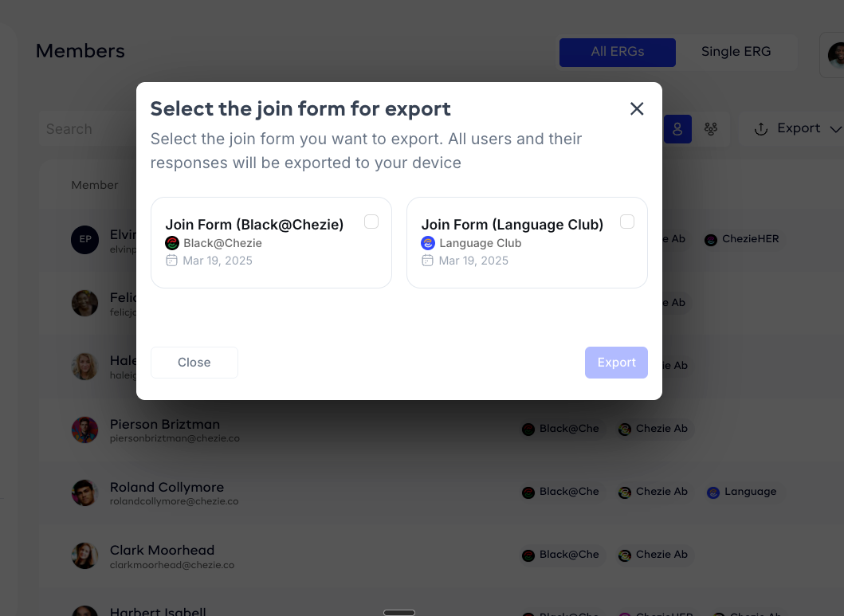844x616 pixels.
Task: Click calendar icon on Black@Chezie form card
Action: click(172, 261)
